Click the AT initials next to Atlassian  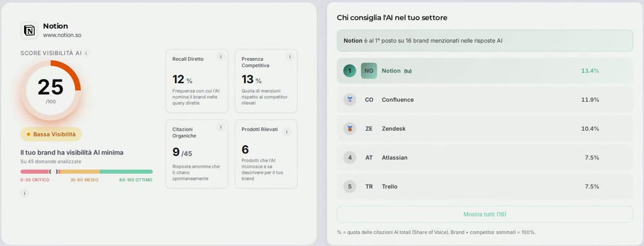(369, 158)
